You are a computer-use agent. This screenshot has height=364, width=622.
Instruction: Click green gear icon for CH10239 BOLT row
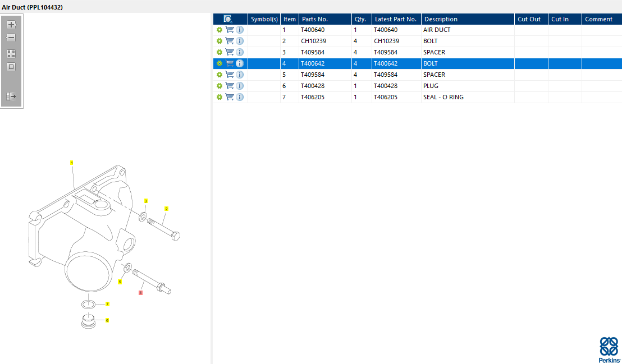(x=219, y=41)
